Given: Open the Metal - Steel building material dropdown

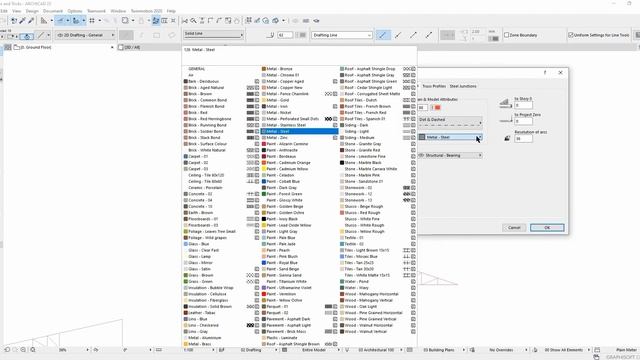Looking at the screenshot, I should 450,137.
